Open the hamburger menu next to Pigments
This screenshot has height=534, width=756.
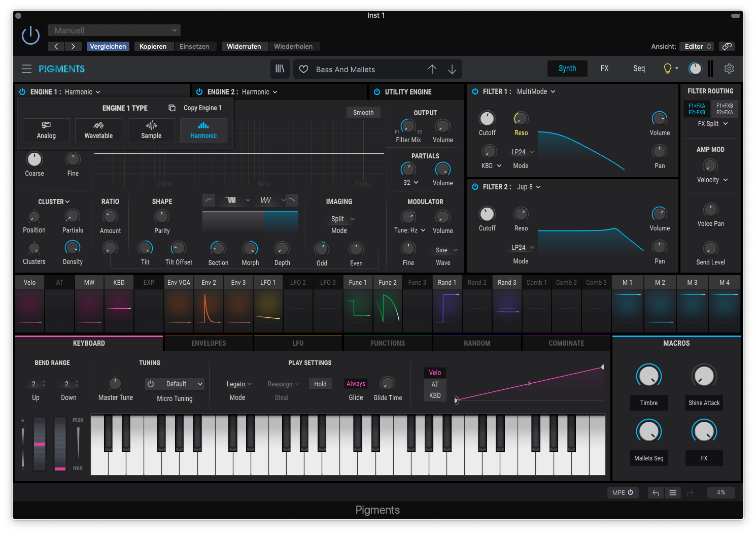tap(26, 69)
